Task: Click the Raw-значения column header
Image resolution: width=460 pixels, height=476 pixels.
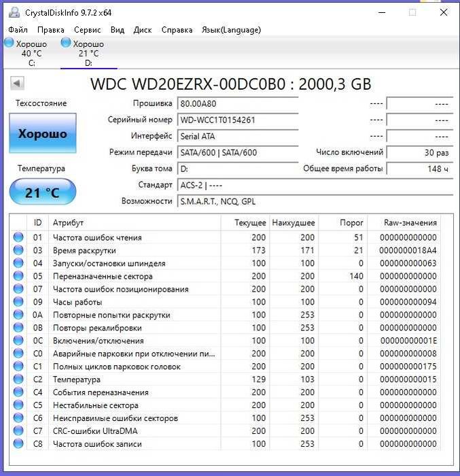Action: point(404,222)
